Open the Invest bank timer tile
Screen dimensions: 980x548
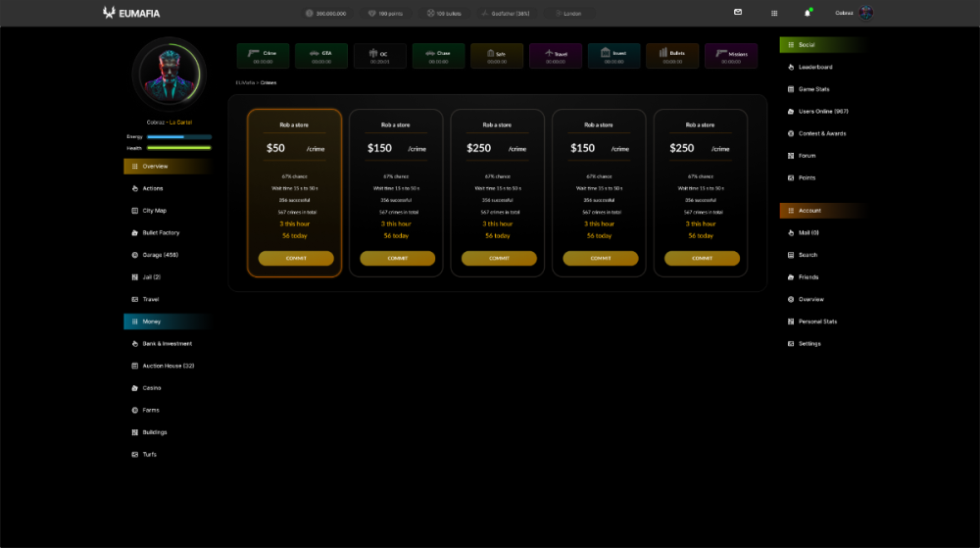pos(613,56)
